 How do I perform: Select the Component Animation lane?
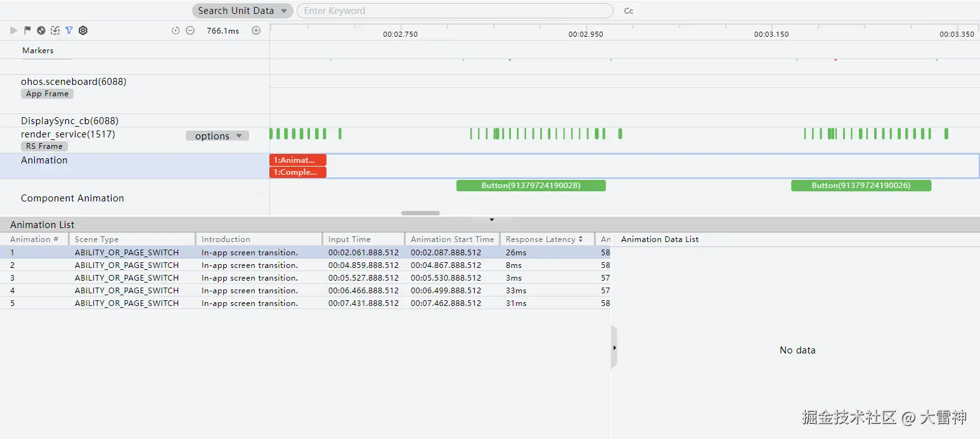click(72, 198)
